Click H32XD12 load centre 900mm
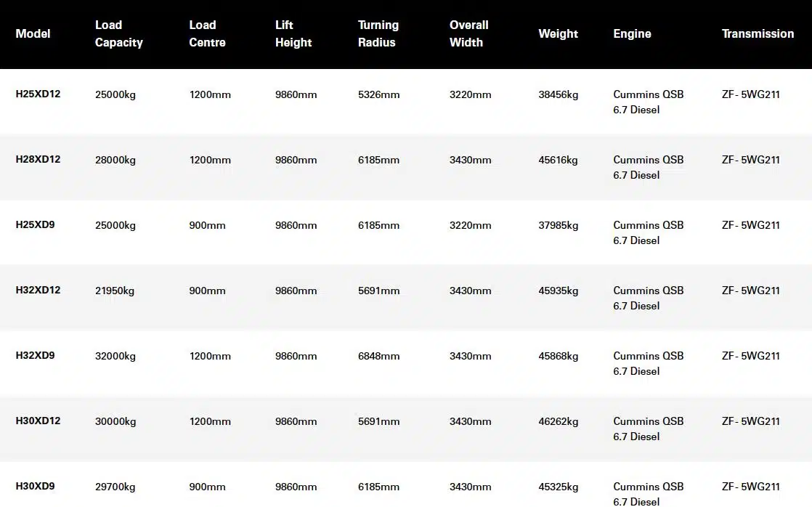Viewport: 812px width, 507px height. click(x=207, y=291)
